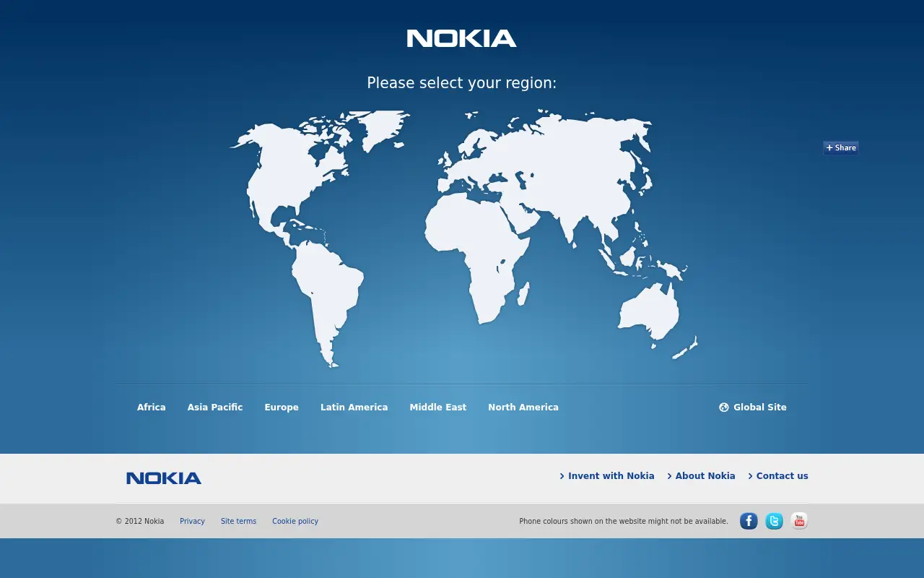Open the Cookie policy footer link

coord(295,521)
